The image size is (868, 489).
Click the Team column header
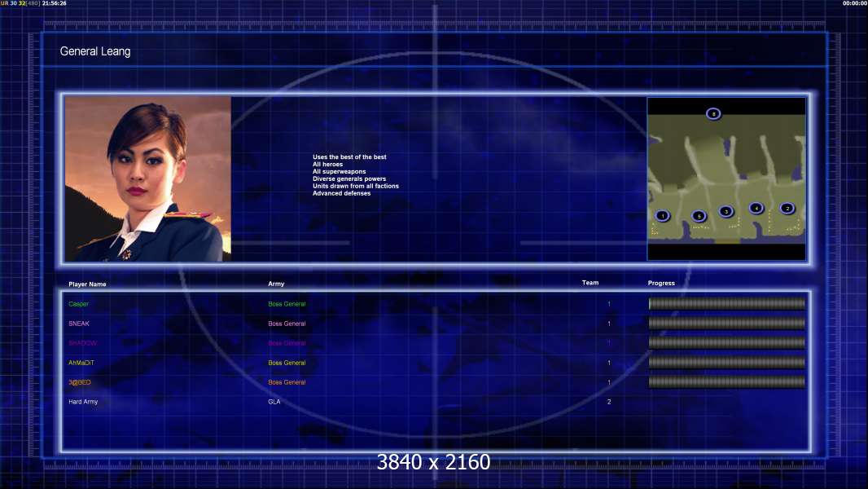(590, 283)
